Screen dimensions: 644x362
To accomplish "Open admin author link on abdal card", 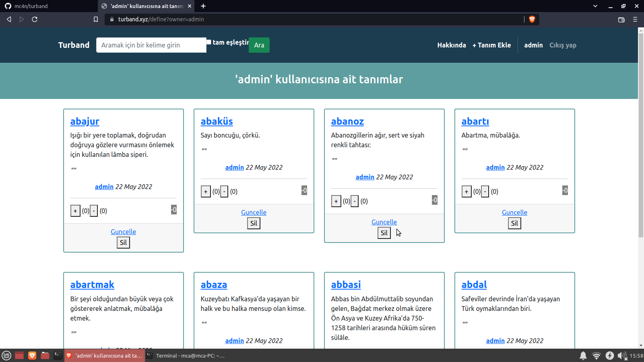I will [495, 341].
